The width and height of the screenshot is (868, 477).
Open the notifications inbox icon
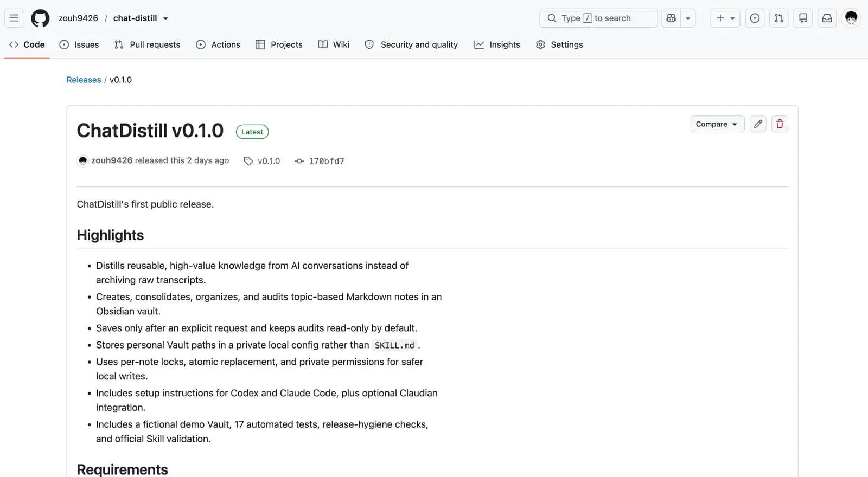[x=827, y=18]
